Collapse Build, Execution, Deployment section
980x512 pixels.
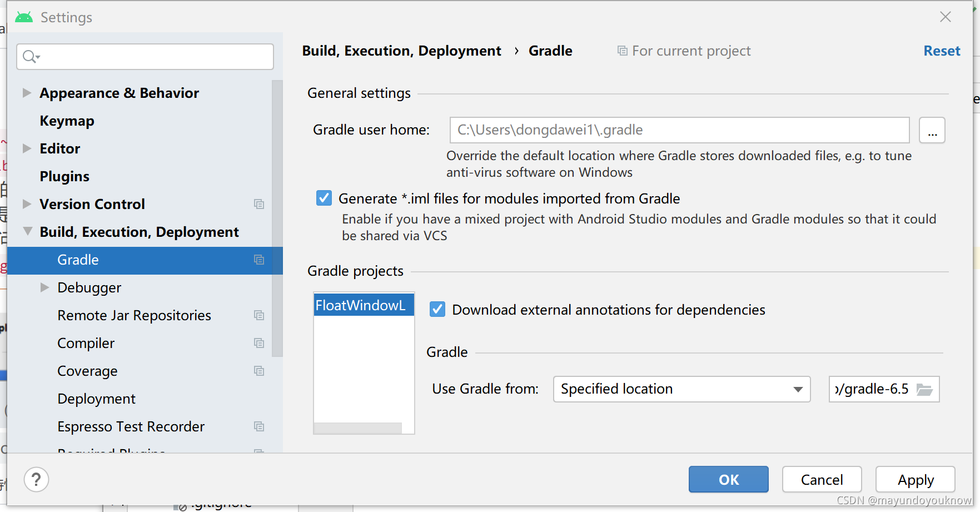pyautogui.click(x=27, y=232)
